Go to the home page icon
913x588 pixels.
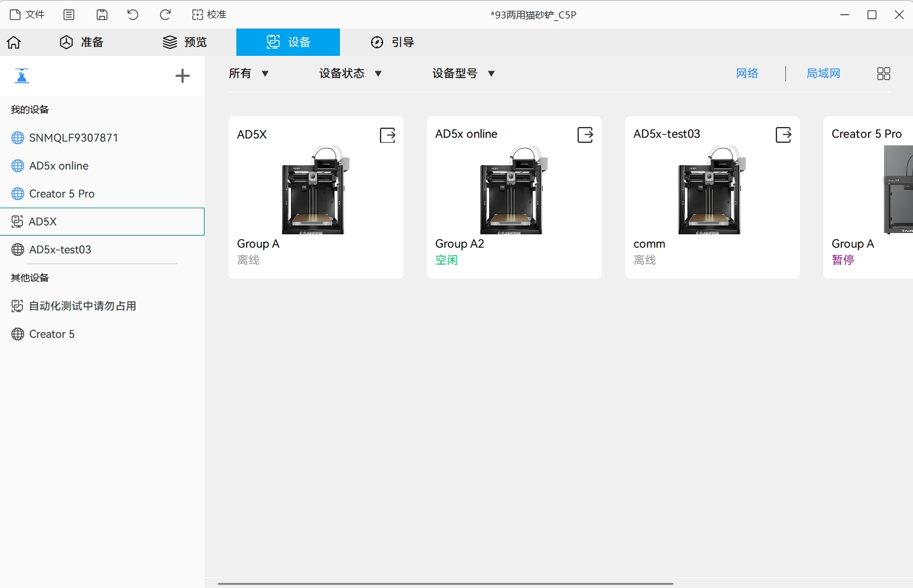point(14,42)
